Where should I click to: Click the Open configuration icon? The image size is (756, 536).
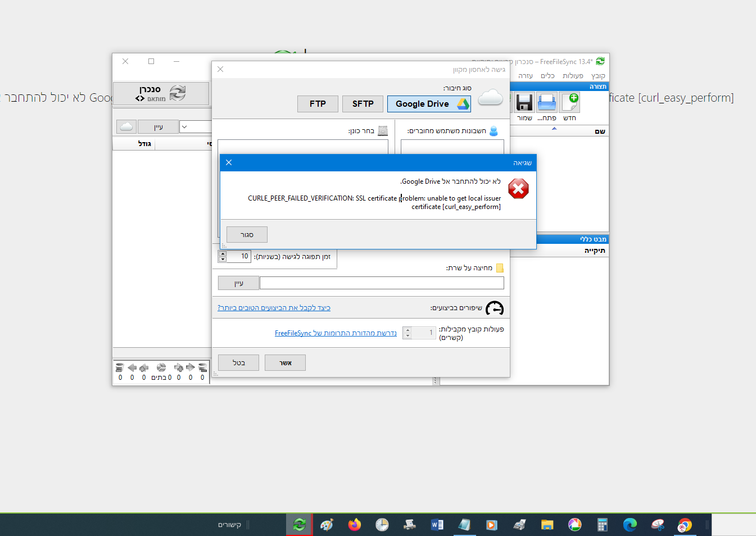click(547, 102)
